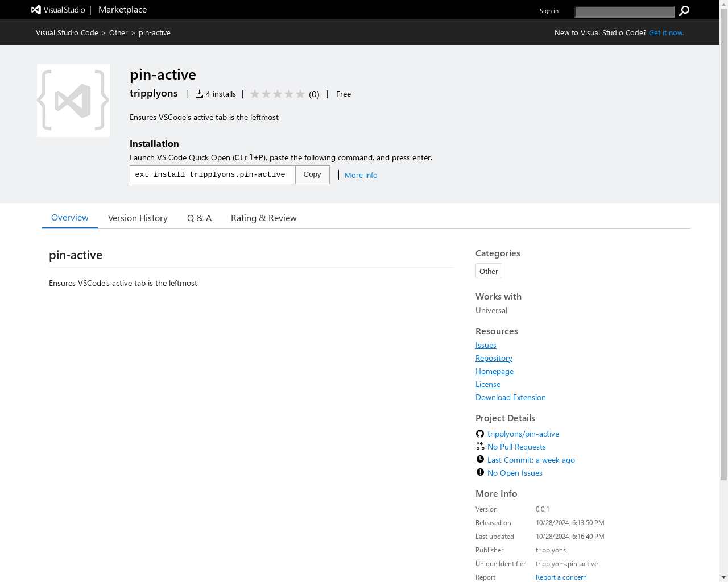Click the installs download icon

(x=199, y=94)
